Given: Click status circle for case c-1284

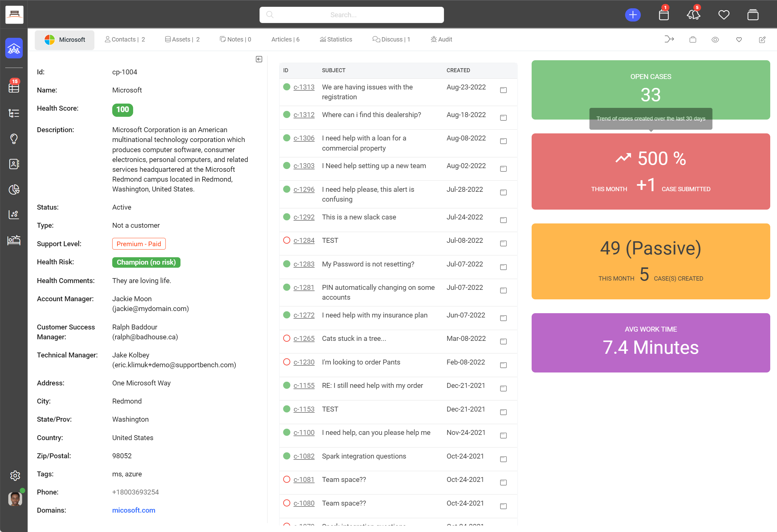Looking at the screenshot, I should (x=287, y=240).
